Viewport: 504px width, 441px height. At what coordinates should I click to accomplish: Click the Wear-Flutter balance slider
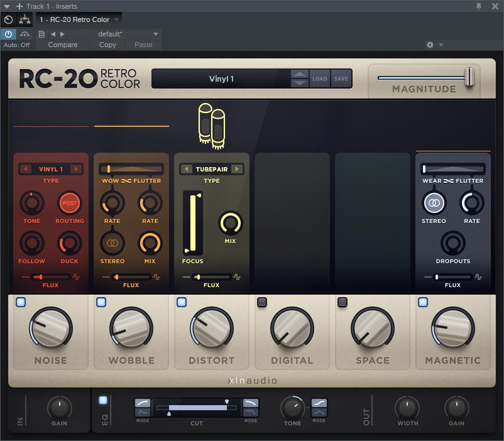coord(453,169)
